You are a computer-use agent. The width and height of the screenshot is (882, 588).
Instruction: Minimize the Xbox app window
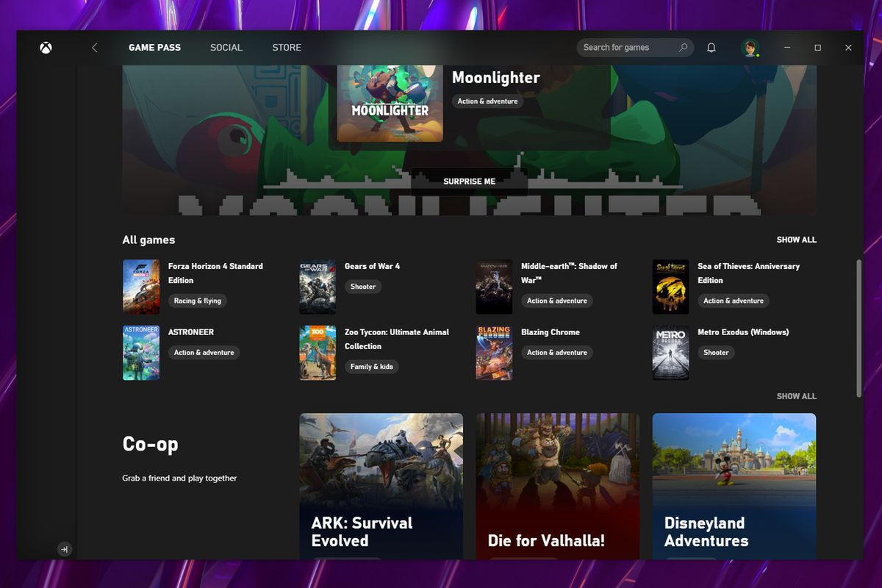click(x=787, y=48)
